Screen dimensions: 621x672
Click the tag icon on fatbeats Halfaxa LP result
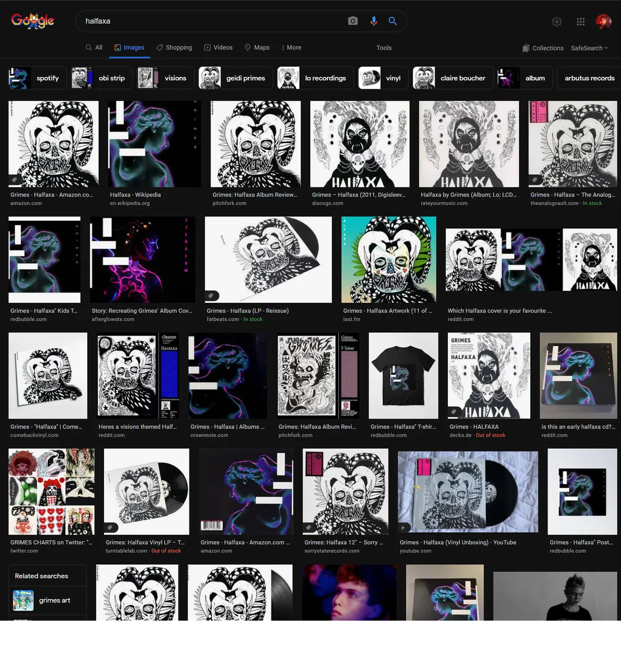point(211,296)
